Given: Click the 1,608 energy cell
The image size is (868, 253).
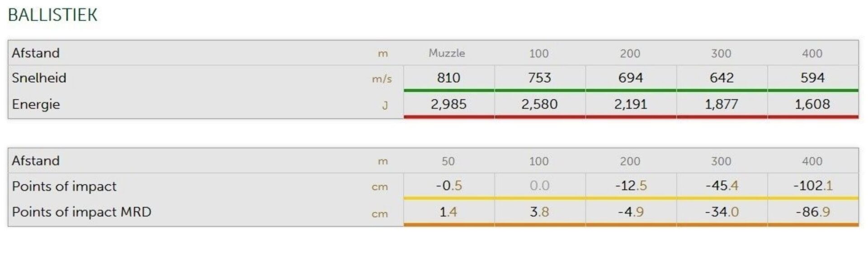Looking at the screenshot, I should (812, 104).
